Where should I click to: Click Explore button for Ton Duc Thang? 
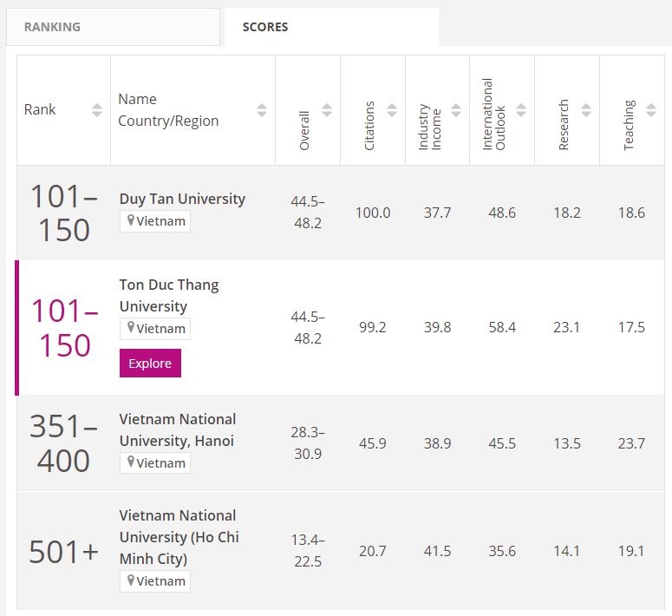[150, 364]
